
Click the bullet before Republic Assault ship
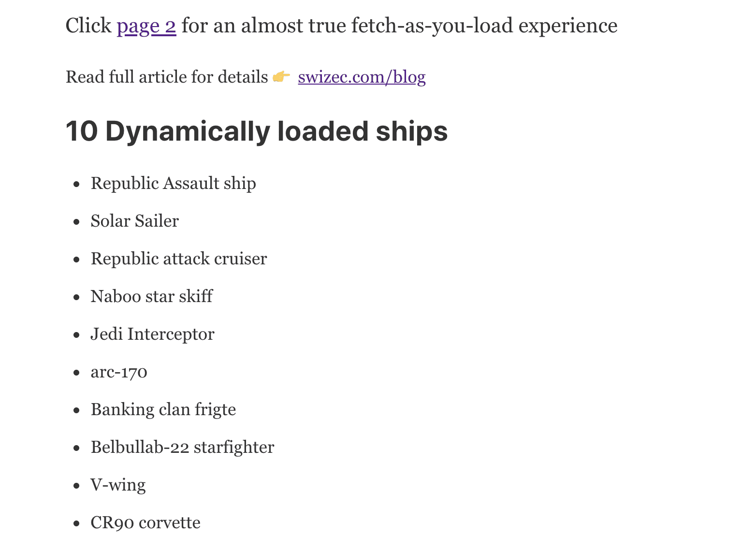(76, 184)
